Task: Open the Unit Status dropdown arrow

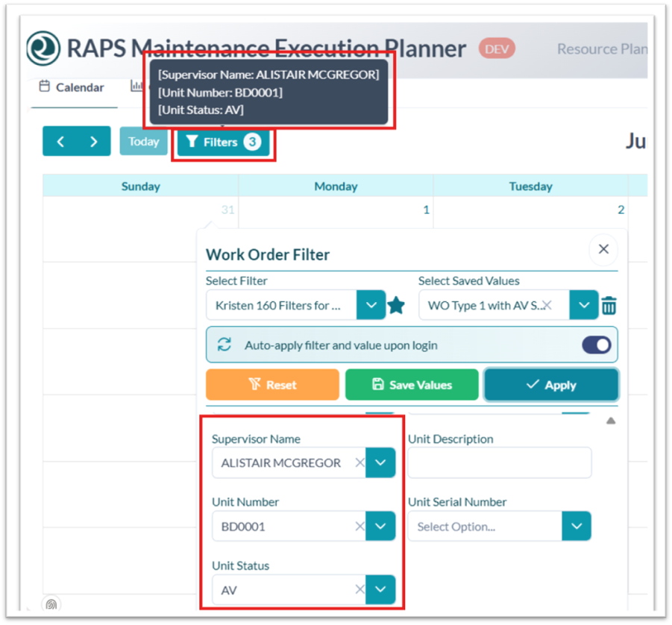Action: tap(380, 589)
